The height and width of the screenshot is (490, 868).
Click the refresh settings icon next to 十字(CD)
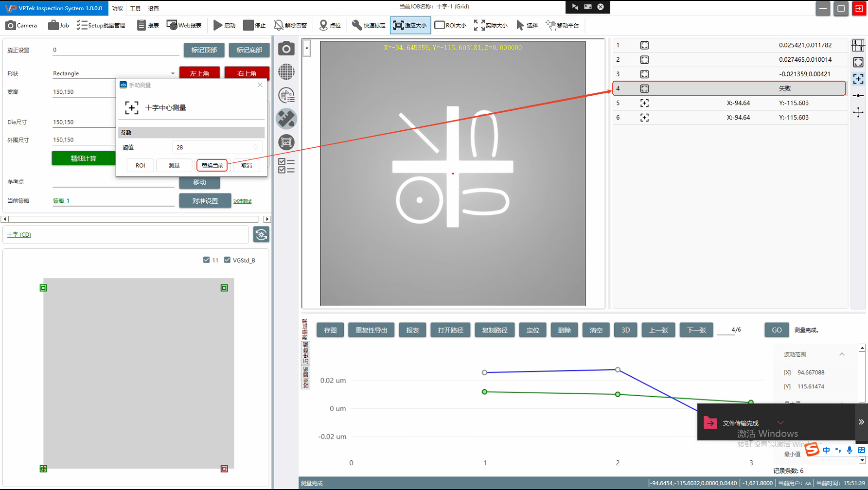tap(261, 235)
